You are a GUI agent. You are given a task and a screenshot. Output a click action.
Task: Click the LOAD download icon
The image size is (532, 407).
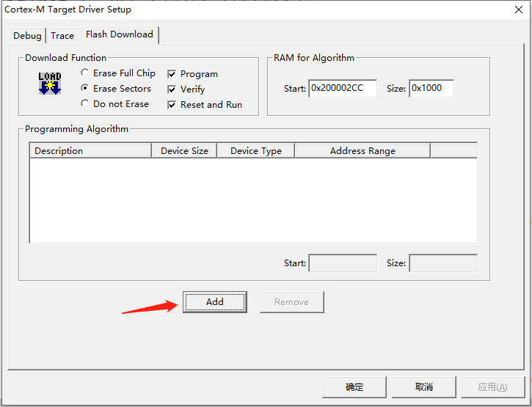(50, 83)
